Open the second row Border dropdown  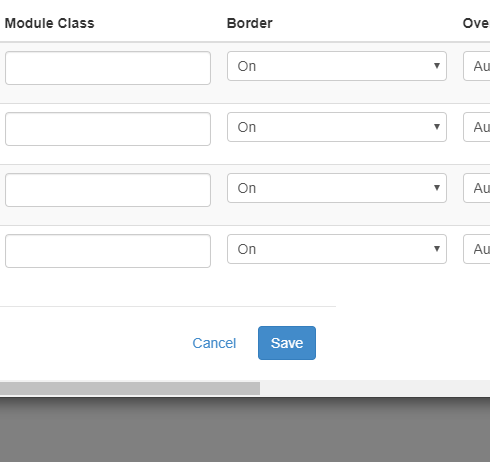tap(337, 127)
